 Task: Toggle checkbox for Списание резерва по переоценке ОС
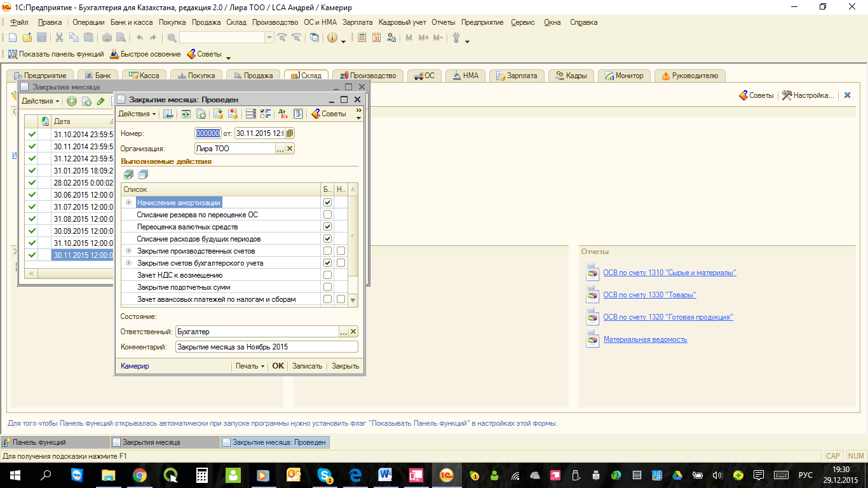327,215
